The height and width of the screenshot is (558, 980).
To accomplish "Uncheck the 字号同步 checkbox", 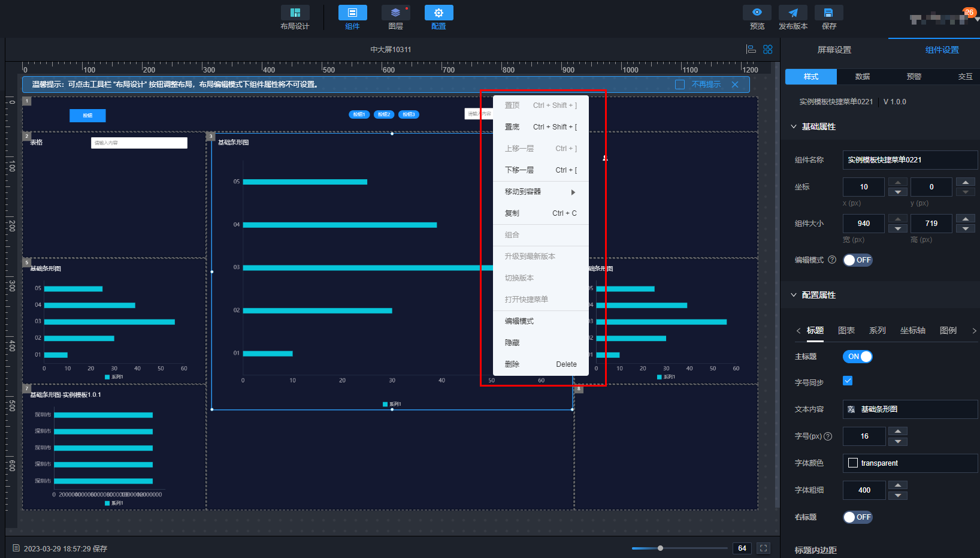I will 848,381.
